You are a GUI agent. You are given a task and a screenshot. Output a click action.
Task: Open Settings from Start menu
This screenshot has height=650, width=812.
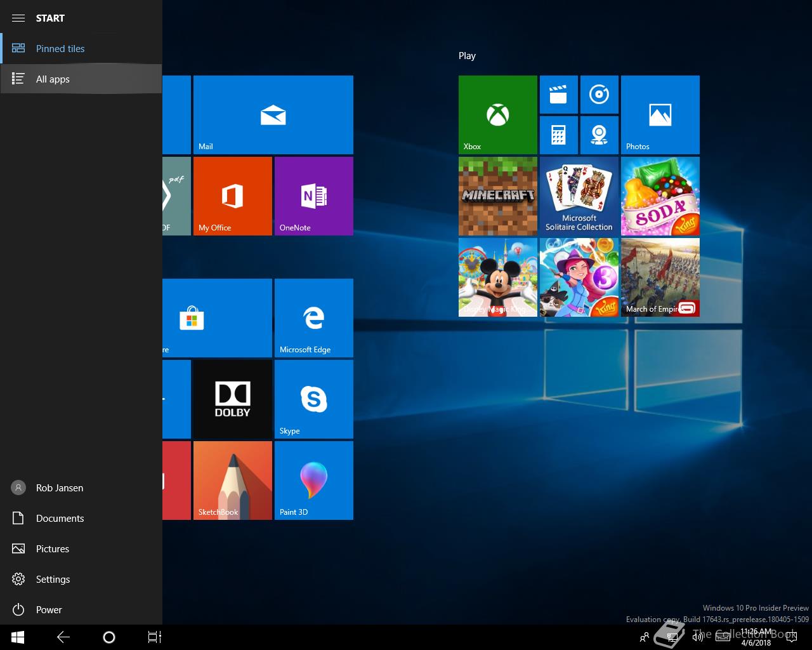pos(81,579)
